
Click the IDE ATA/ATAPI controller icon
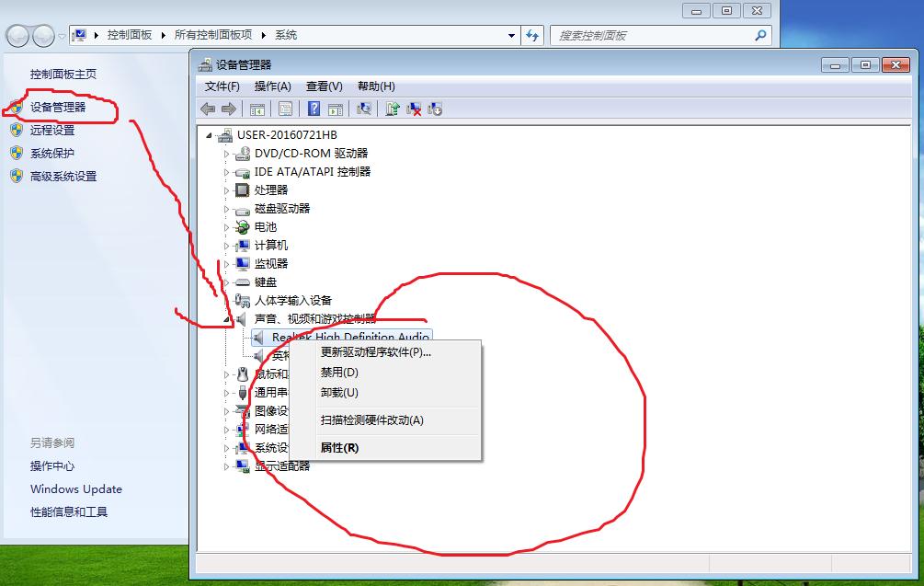point(242,173)
